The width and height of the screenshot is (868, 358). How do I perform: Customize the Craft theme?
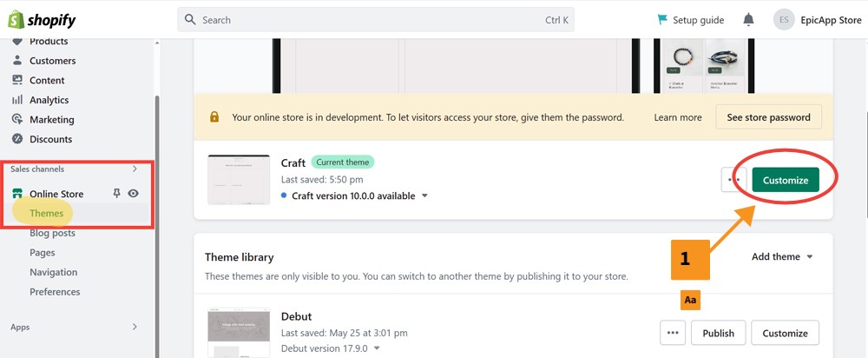(786, 180)
